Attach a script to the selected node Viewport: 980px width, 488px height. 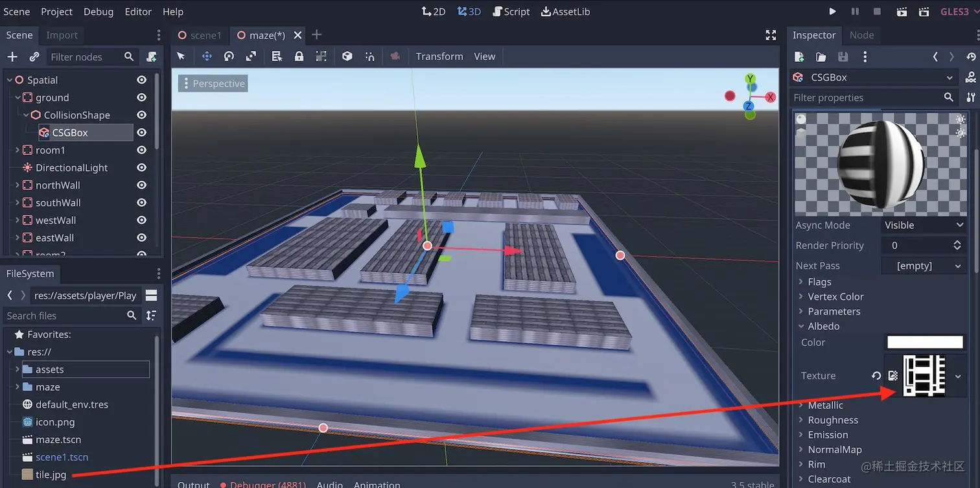pyautogui.click(x=151, y=57)
